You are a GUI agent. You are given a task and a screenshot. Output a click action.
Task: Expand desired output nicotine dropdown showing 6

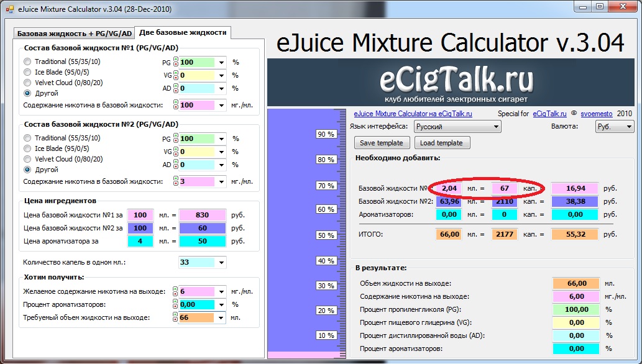(x=221, y=292)
